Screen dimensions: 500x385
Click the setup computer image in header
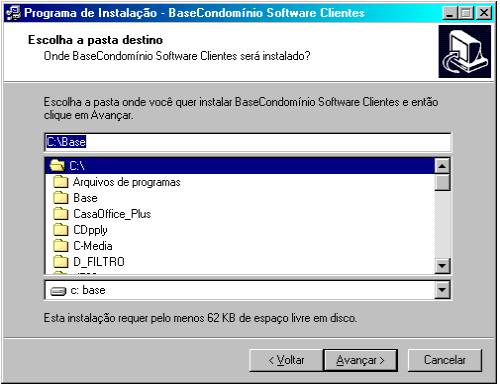[x=465, y=52]
